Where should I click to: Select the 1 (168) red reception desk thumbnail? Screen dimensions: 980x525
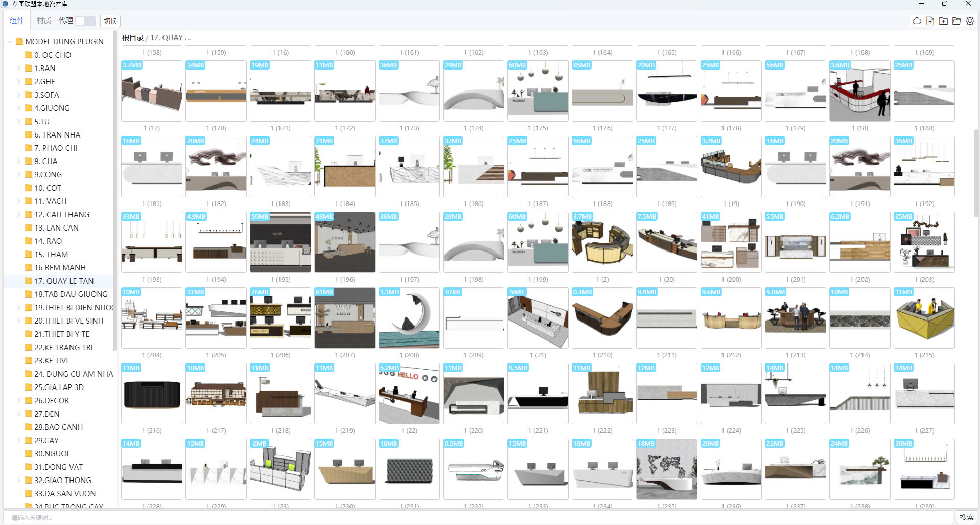point(859,91)
